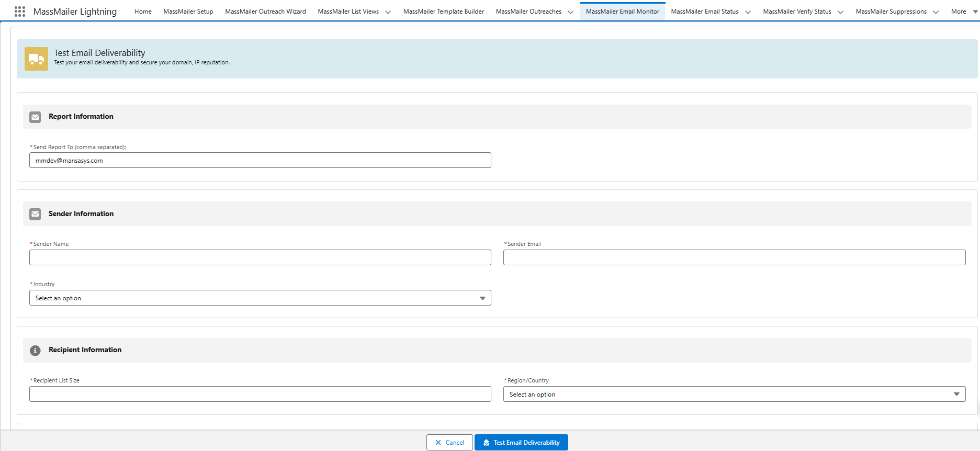This screenshot has width=980, height=451.
Task: Open the More navigation menu
Action: pos(964,12)
